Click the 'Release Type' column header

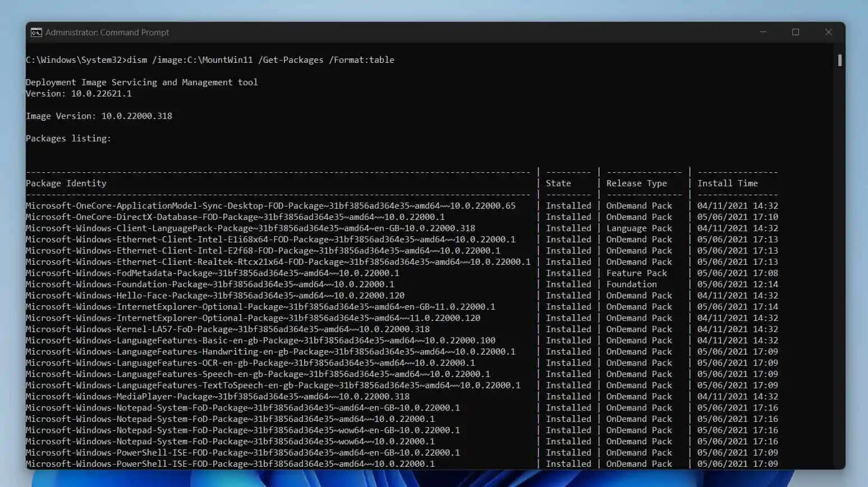coord(636,183)
